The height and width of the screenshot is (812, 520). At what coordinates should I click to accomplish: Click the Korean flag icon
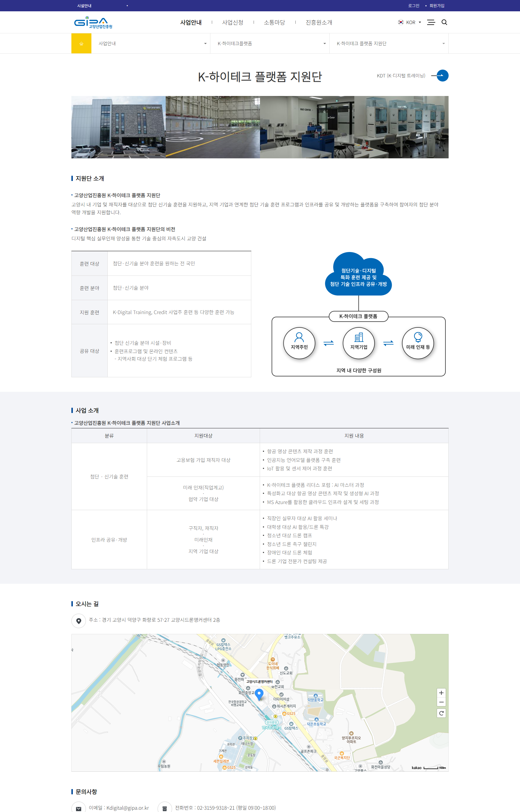click(401, 22)
